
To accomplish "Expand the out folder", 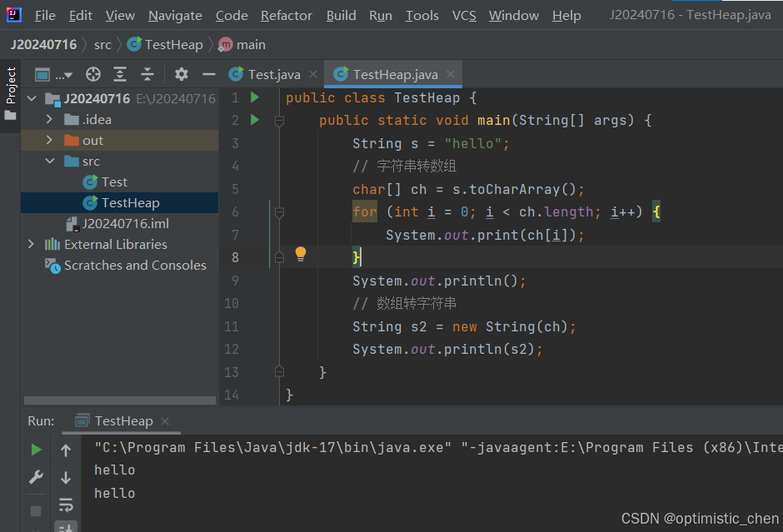I will (49, 140).
